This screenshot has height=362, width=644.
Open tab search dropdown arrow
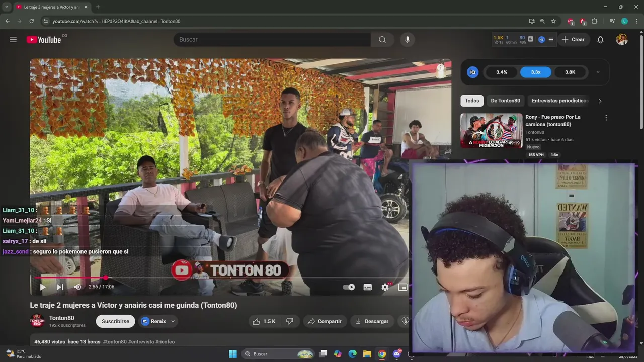pyautogui.click(x=7, y=7)
